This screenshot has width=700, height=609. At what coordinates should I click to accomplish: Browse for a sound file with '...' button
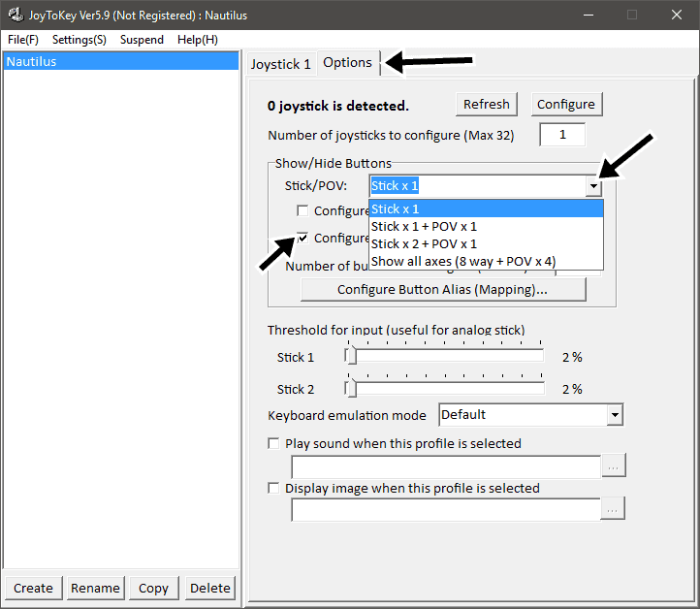[614, 465]
